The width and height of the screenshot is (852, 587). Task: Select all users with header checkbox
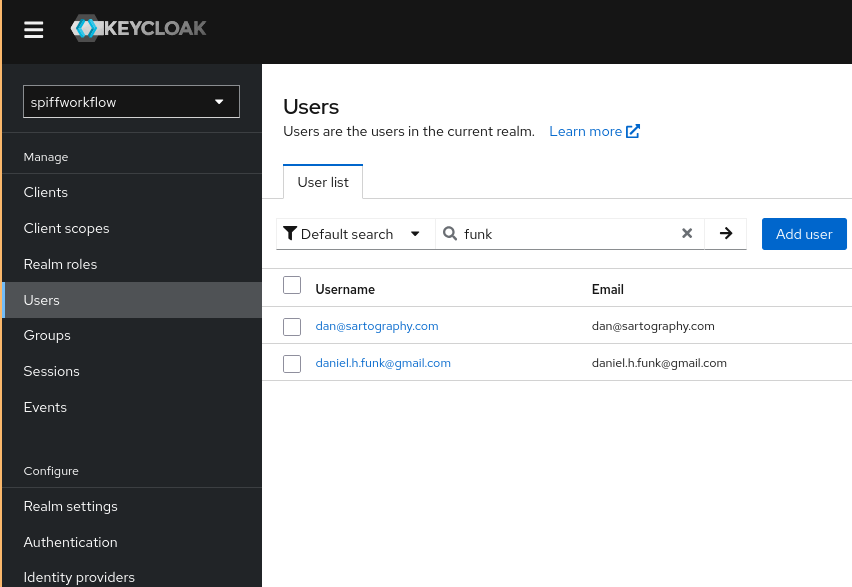coord(292,285)
